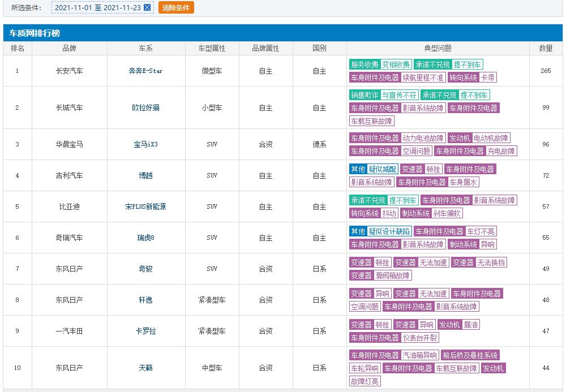This screenshot has height=392, width=566.
Task: Click the 刹车偏软 problem tag
Action: (447, 213)
